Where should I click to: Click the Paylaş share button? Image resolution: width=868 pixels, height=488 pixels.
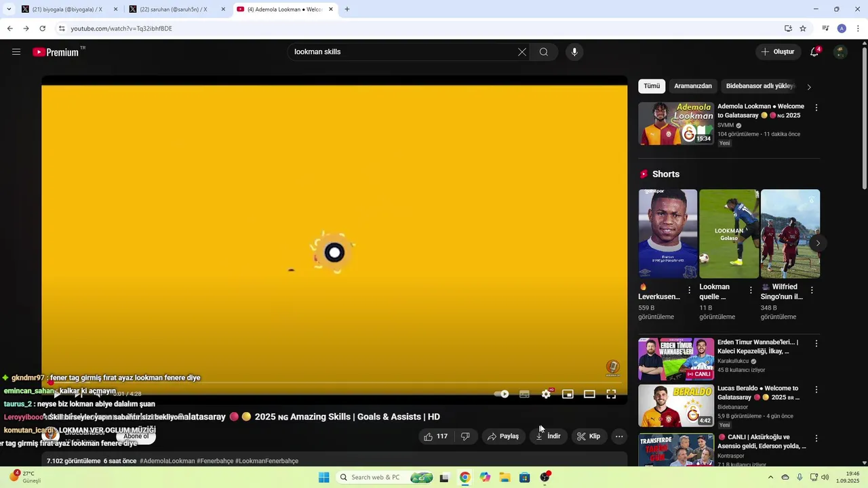[x=503, y=436]
